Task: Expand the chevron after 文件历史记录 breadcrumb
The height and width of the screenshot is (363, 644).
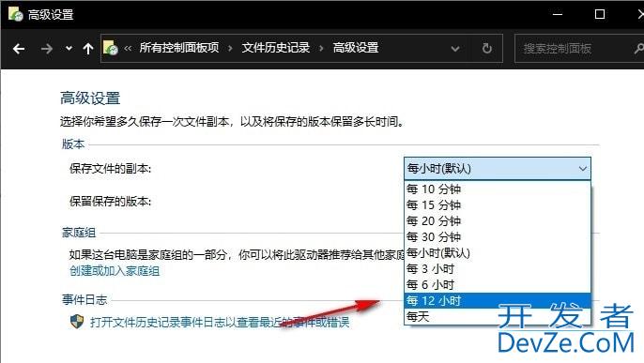Action: (321, 49)
